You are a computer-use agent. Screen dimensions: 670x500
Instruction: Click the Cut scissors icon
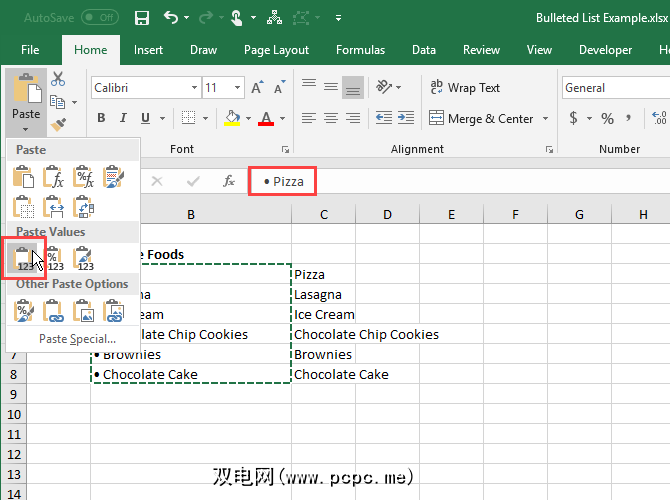[58, 79]
